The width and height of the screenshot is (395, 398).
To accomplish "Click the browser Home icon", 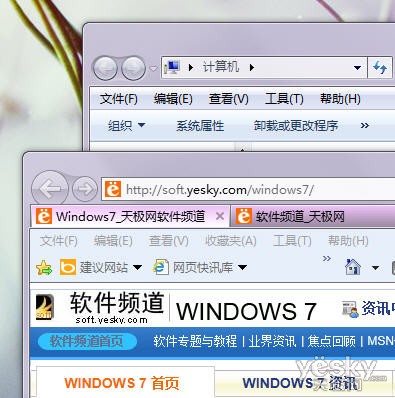I will click(x=353, y=267).
